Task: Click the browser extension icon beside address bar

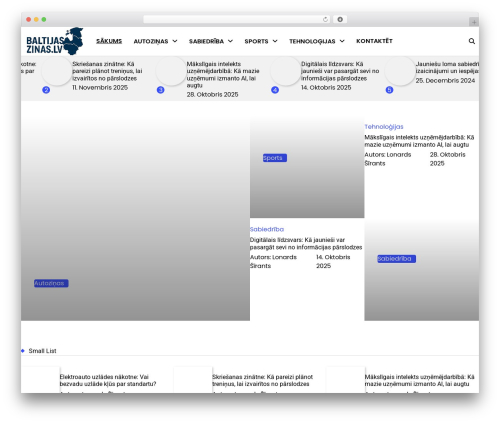Action: (x=340, y=19)
